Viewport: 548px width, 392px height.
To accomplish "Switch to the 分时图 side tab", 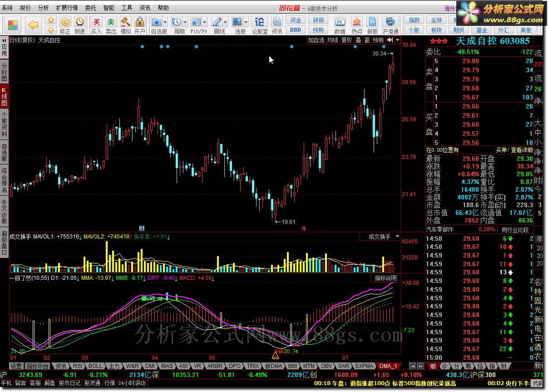I will tap(4, 73).
